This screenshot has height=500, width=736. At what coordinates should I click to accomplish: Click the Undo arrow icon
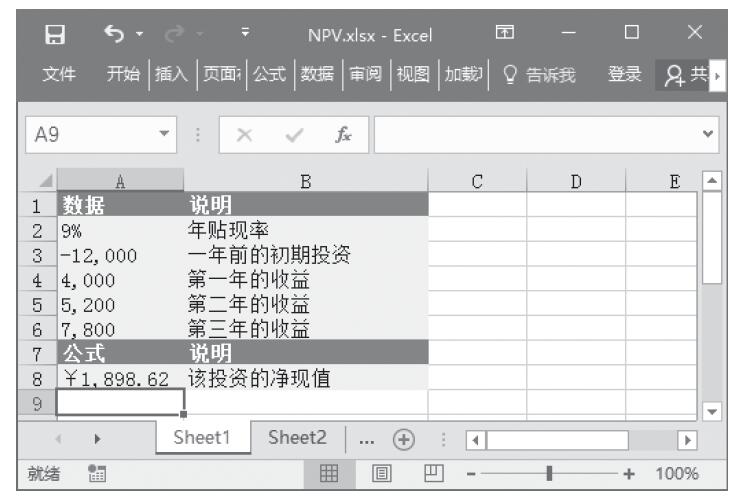(112, 37)
